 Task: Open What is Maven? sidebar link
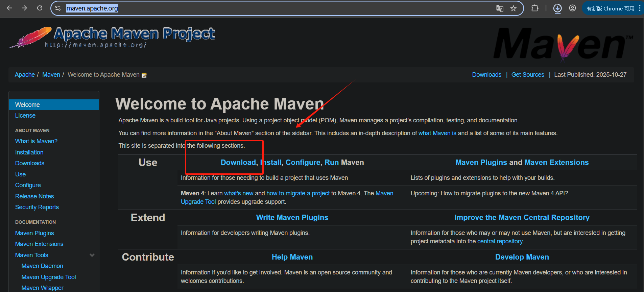point(36,141)
